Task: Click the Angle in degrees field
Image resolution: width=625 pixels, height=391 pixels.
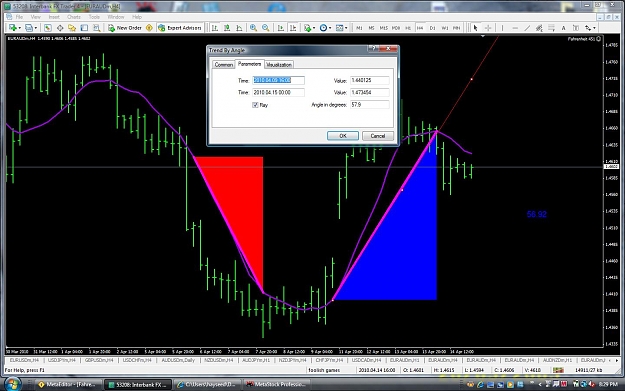Action: click(369, 104)
